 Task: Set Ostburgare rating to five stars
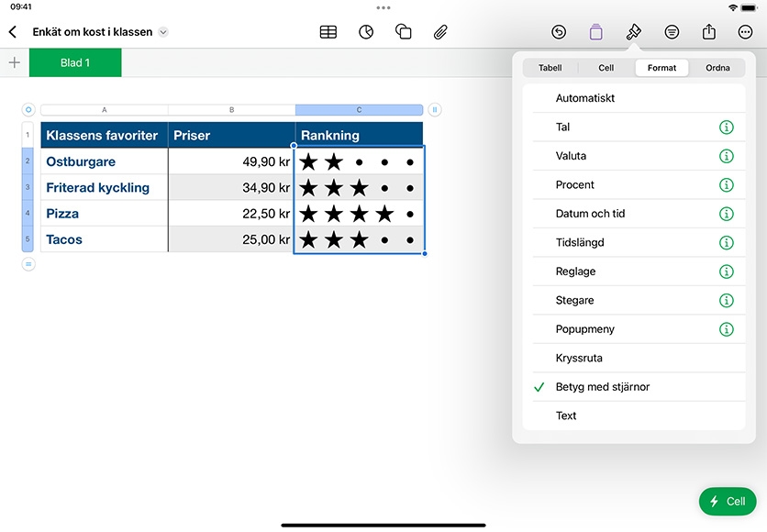[x=410, y=162]
